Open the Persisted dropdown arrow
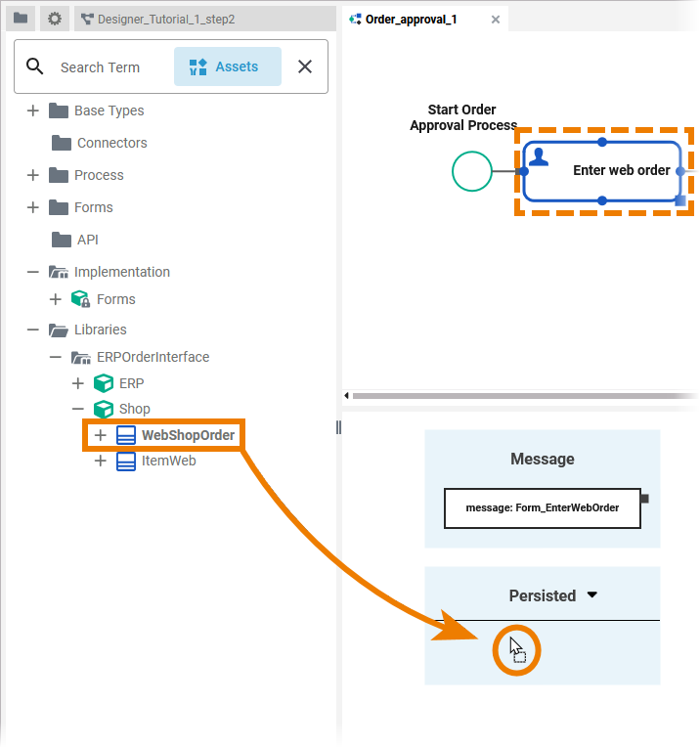Viewport: 700px width, 748px height. point(591,594)
